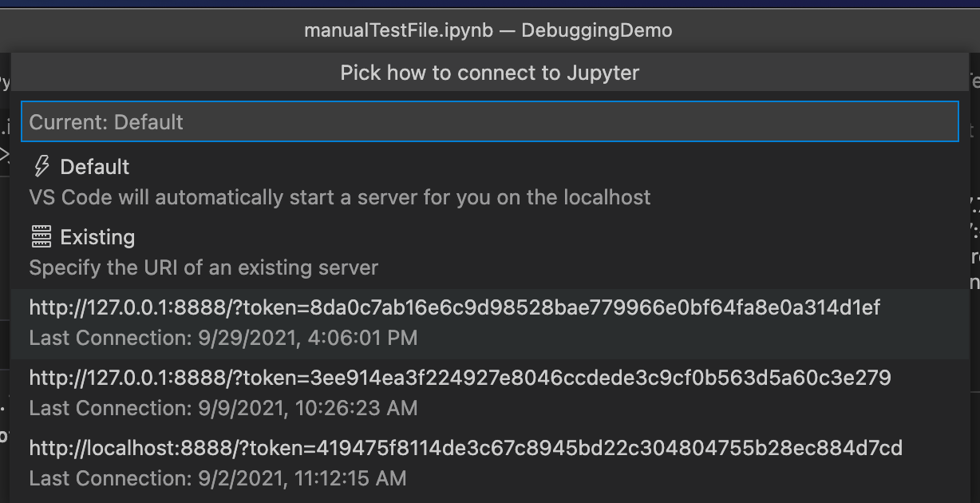Select the 127.0.0.1 server last connected 9/9/2021

tap(459, 377)
